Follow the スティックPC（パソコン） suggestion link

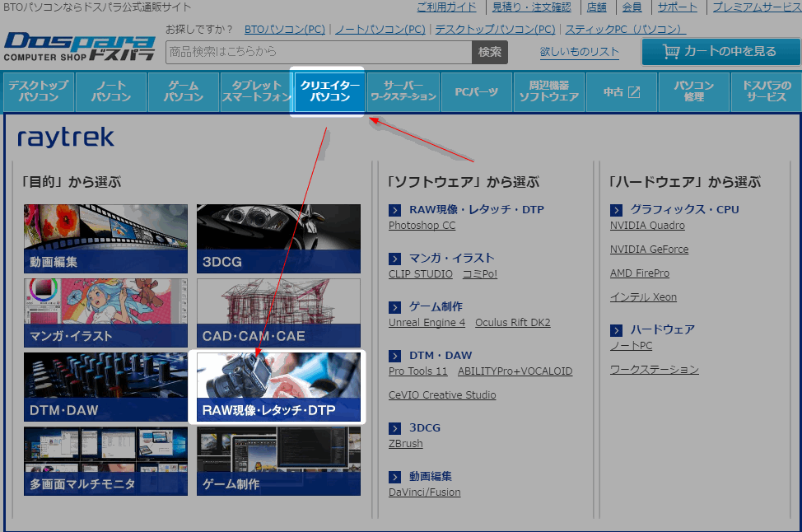(626, 30)
